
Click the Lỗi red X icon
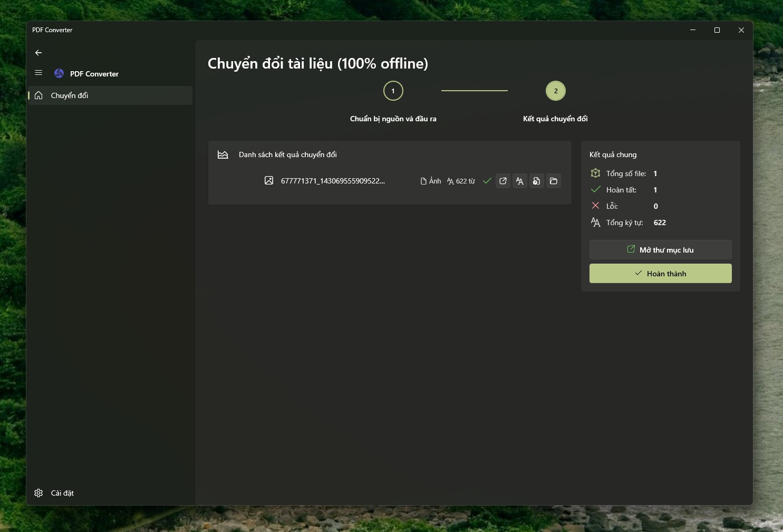click(x=596, y=206)
